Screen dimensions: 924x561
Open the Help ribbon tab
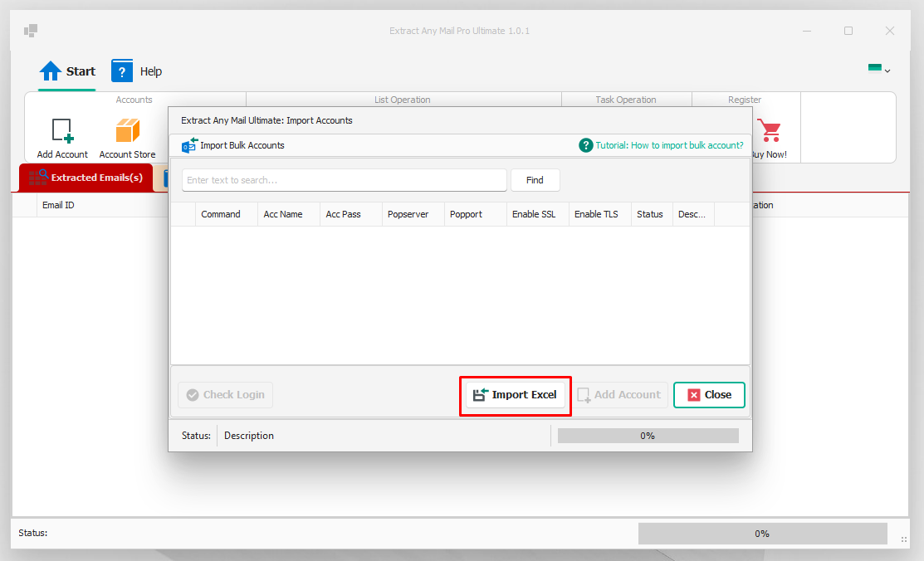pos(137,71)
